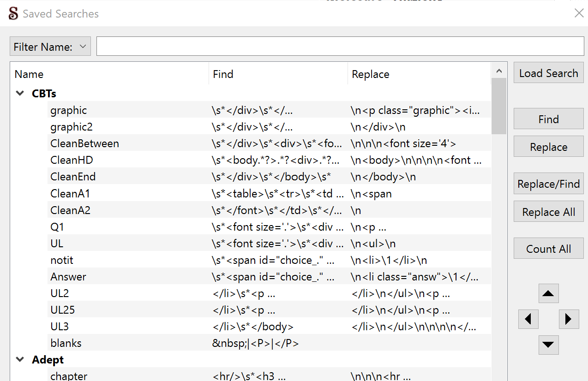Click the scrollbar up arrow

(498, 71)
